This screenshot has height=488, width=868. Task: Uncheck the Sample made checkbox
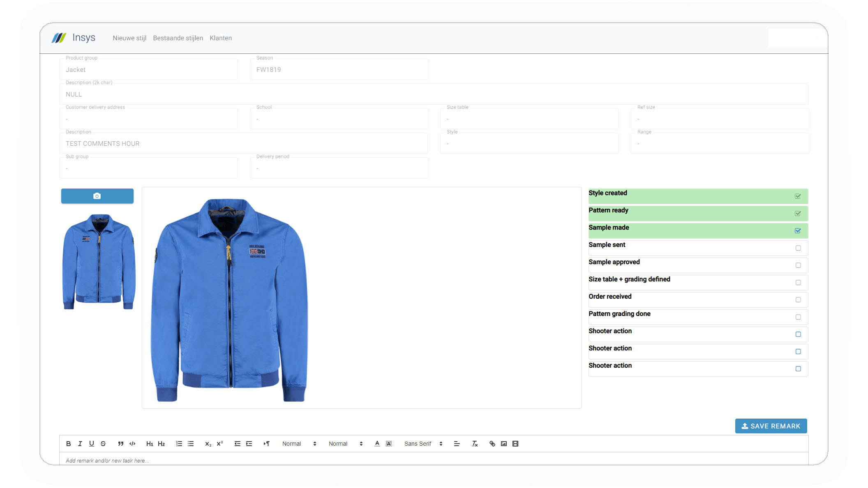[x=798, y=231]
